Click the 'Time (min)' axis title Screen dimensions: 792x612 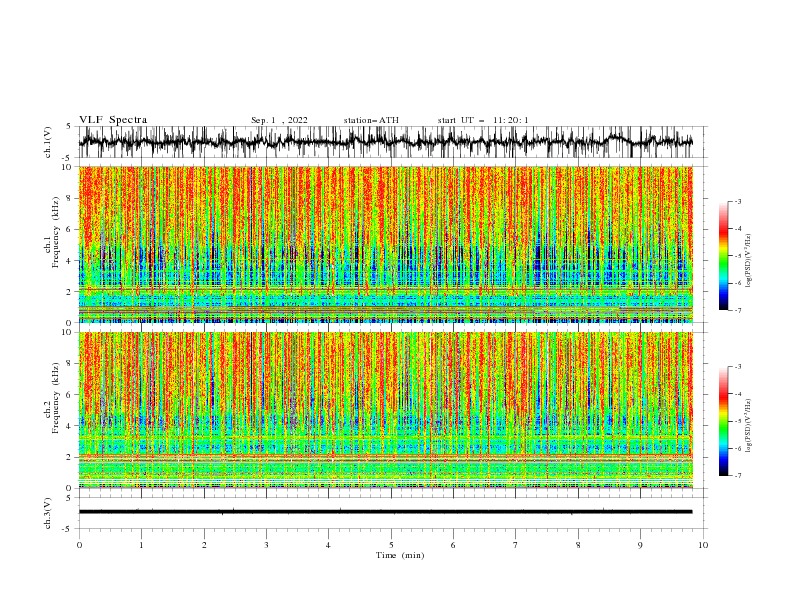(400, 555)
